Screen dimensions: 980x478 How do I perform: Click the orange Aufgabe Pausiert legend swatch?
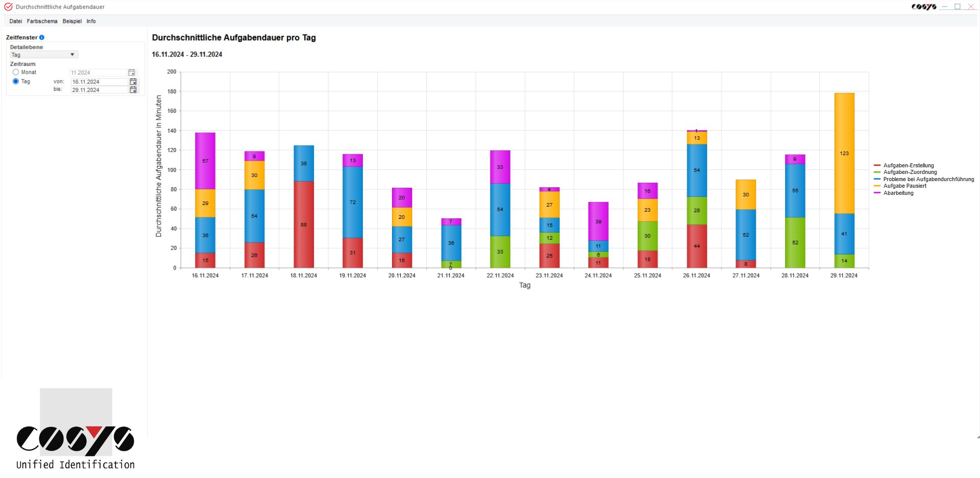(x=877, y=186)
